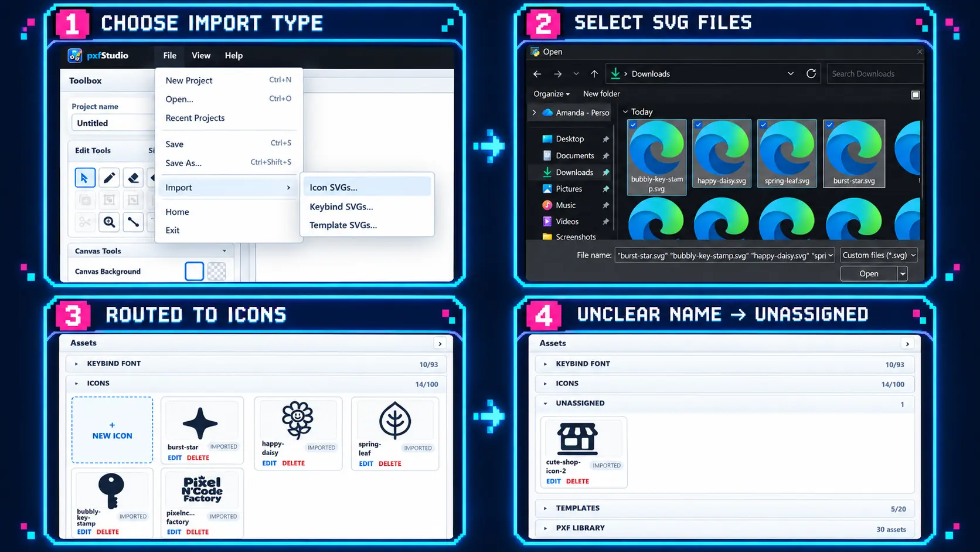The width and height of the screenshot is (980, 552).
Task: Select Recent Projects in File menu
Action: pos(228,118)
